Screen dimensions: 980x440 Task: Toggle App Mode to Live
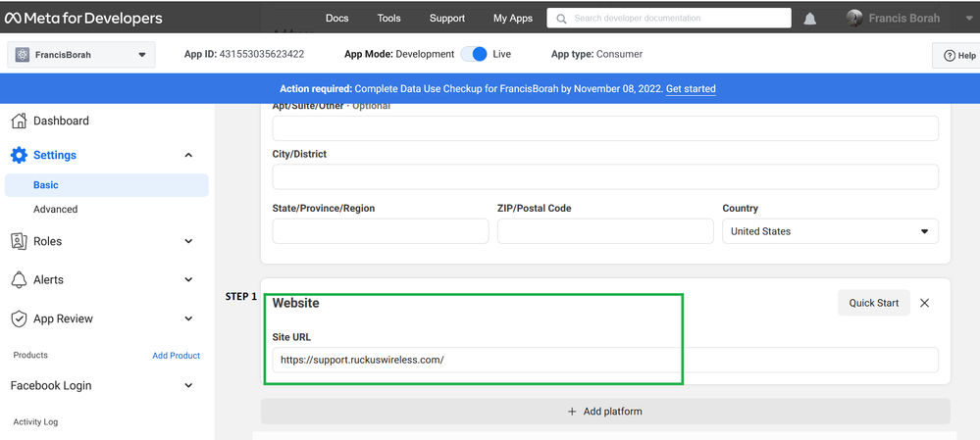point(474,54)
